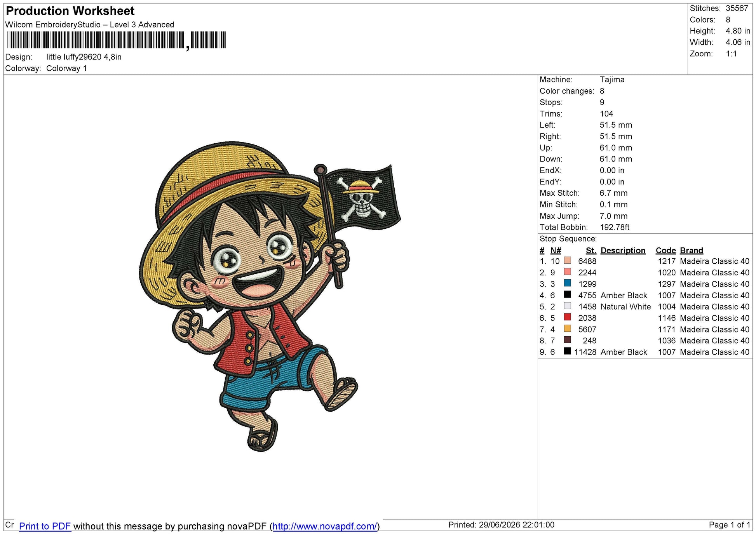Click the Colorway 1 value

coord(66,69)
